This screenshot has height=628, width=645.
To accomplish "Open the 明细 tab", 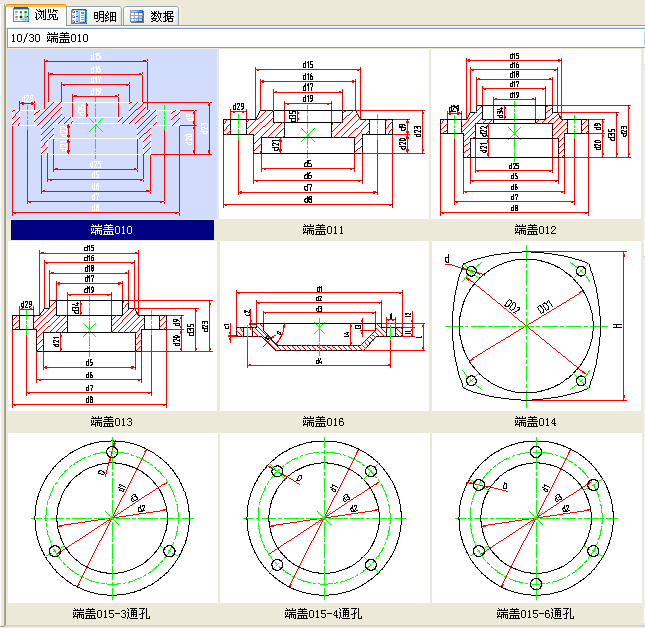I will coord(95,15).
